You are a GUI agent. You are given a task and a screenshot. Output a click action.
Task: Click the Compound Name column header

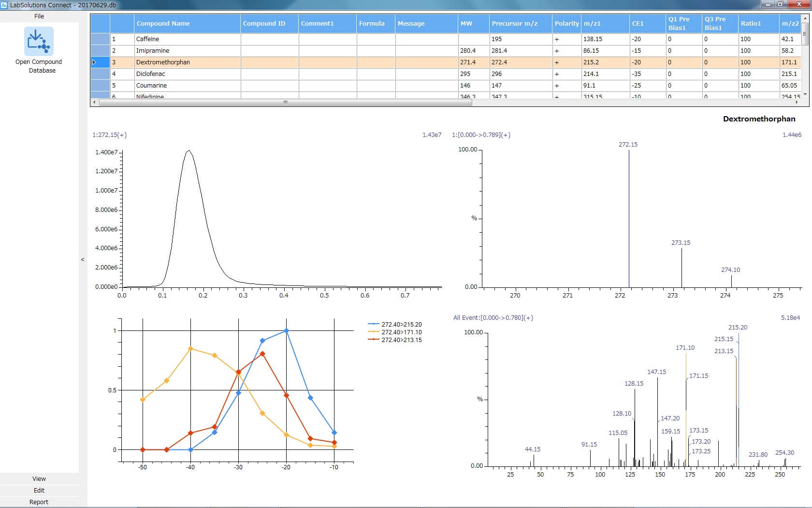coord(163,24)
